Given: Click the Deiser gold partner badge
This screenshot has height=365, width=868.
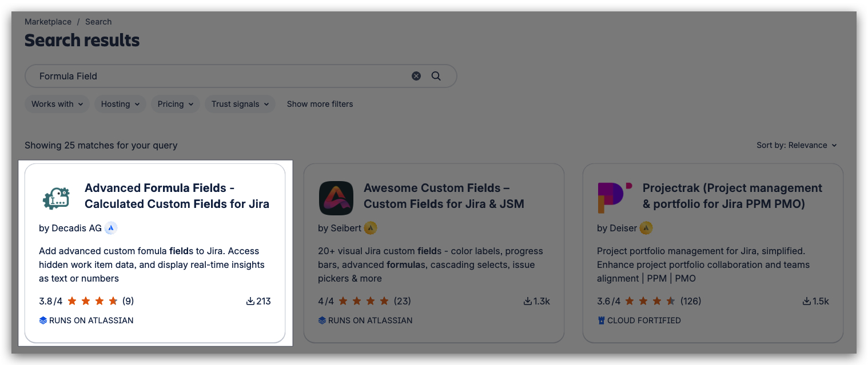Looking at the screenshot, I should click(646, 228).
